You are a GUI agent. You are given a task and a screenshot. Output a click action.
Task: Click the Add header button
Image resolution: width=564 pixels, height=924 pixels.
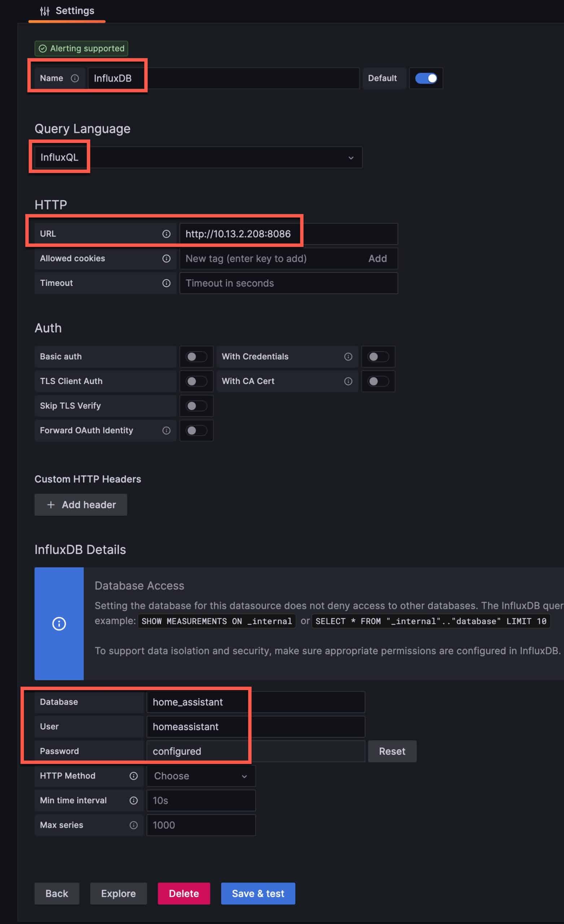pos(81,505)
